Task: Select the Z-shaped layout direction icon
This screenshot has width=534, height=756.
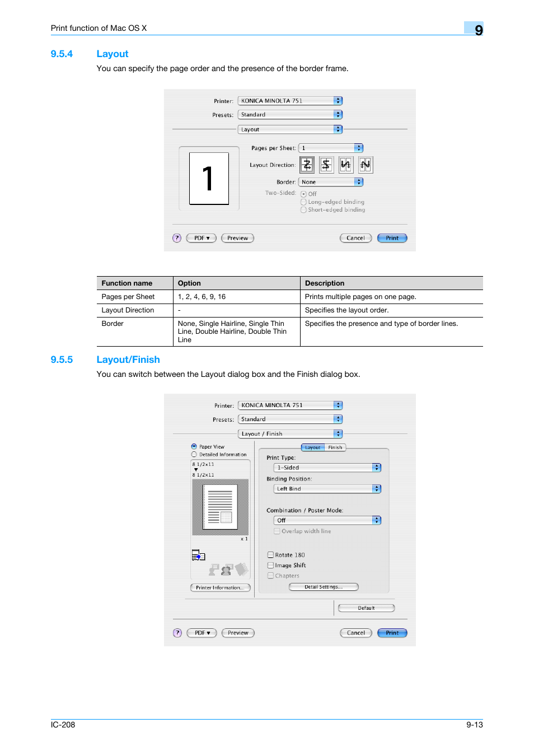Action: coord(307,165)
